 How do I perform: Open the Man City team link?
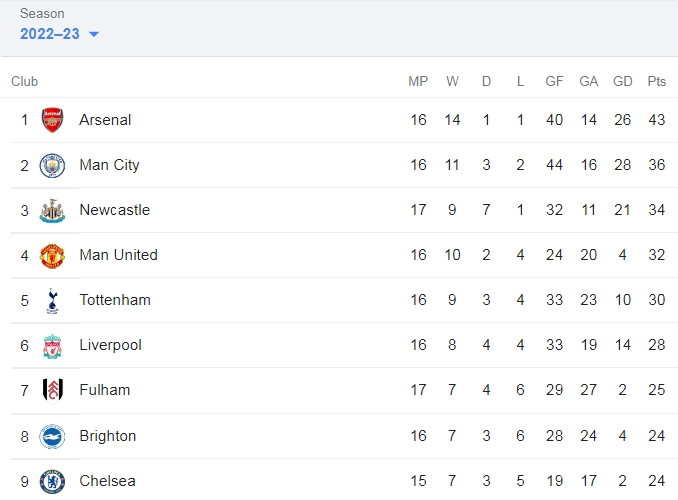point(109,165)
